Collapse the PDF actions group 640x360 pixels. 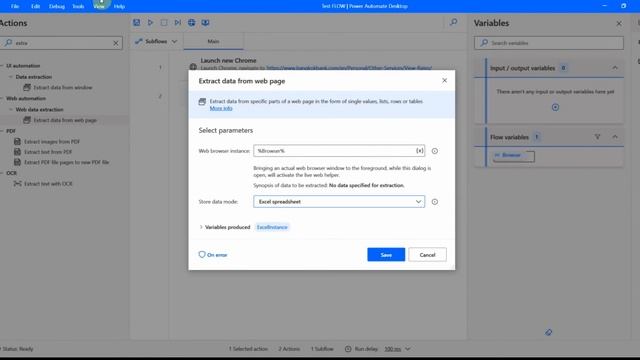tap(2, 131)
